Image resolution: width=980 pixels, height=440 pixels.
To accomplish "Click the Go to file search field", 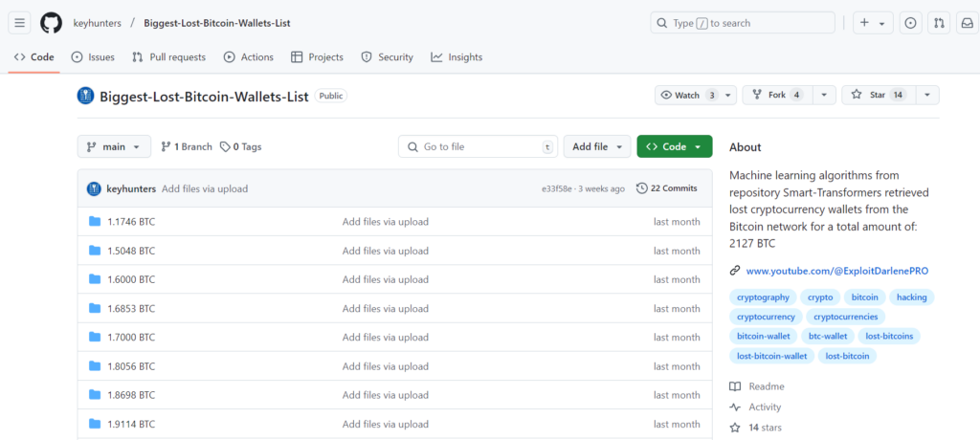I will point(479,147).
